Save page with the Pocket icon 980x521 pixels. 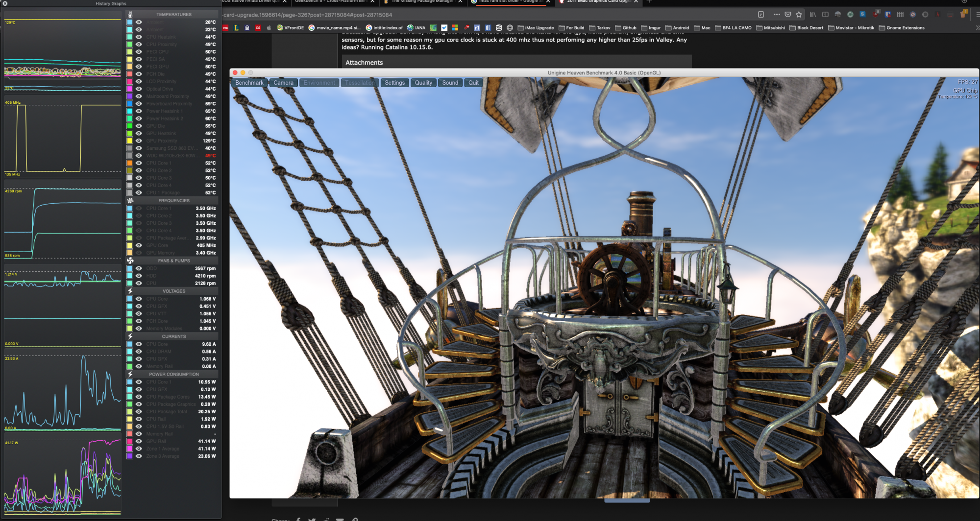[x=788, y=15]
